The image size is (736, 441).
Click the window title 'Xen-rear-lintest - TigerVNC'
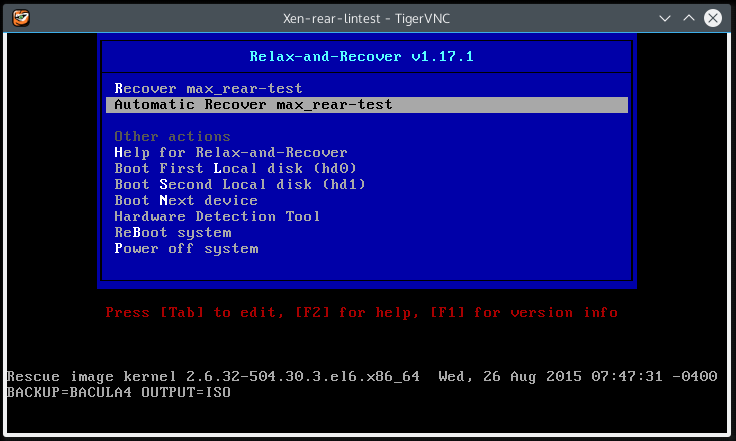pos(367,18)
